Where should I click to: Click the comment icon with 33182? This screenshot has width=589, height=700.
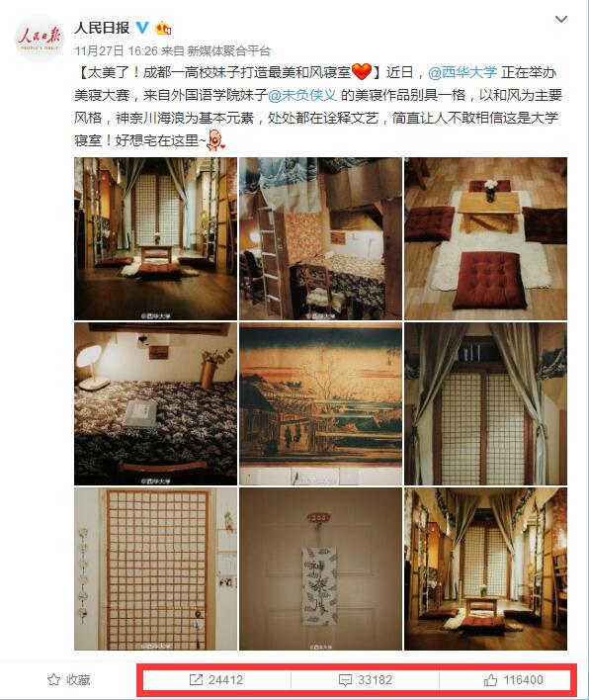[x=365, y=680]
